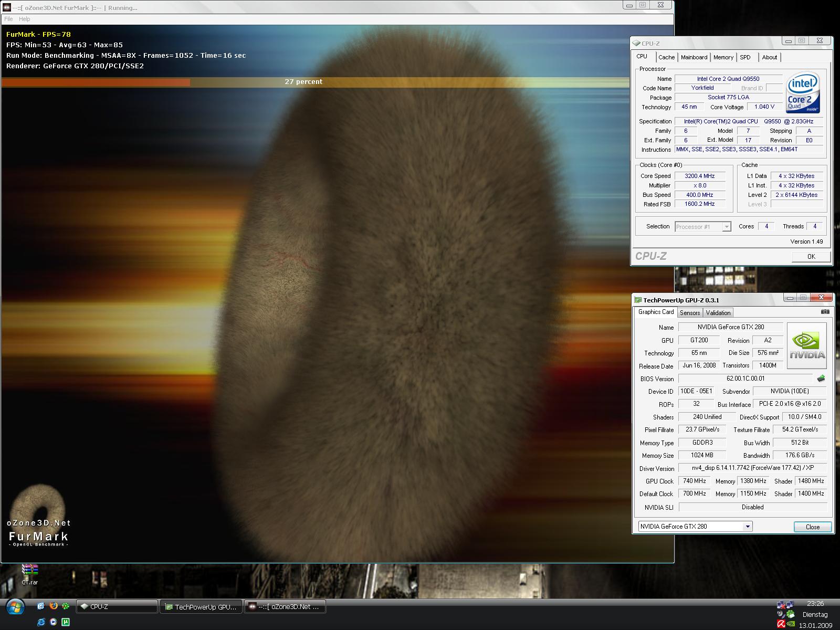Open the Windows Start orb
Viewport: 840px width, 630px height.
(16, 607)
